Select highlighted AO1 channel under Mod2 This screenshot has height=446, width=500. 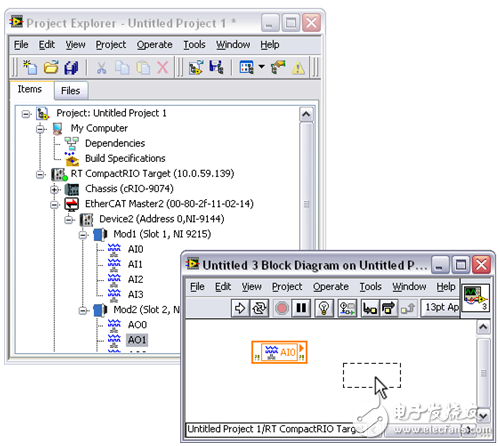(x=137, y=340)
